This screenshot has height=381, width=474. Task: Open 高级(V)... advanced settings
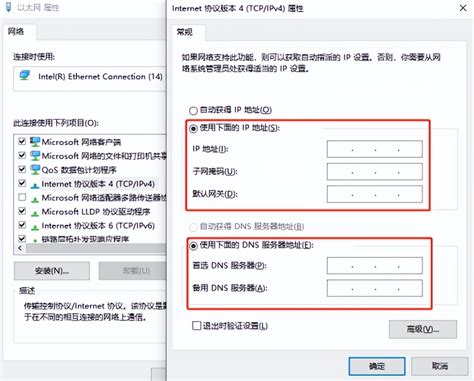click(x=423, y=329)
